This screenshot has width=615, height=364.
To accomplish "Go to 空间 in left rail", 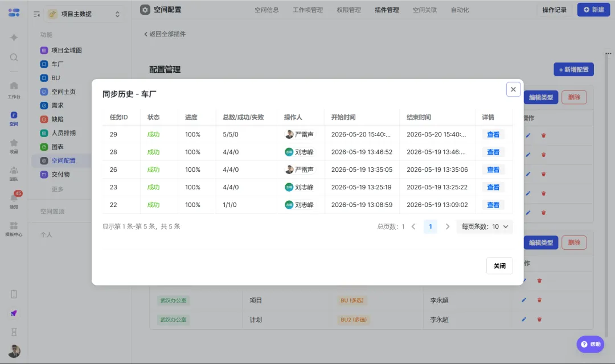I will click(14, 118).
